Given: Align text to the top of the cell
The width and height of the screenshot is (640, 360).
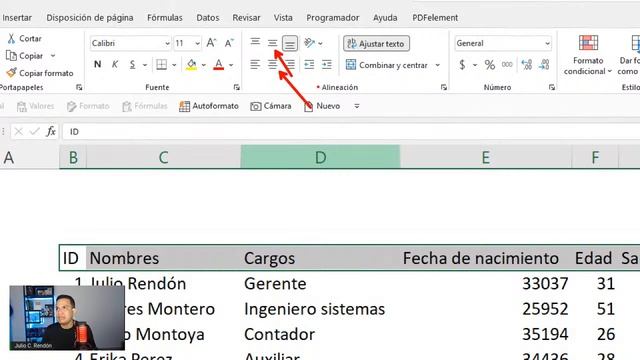Looking at the screenshot, I should 255,42.
